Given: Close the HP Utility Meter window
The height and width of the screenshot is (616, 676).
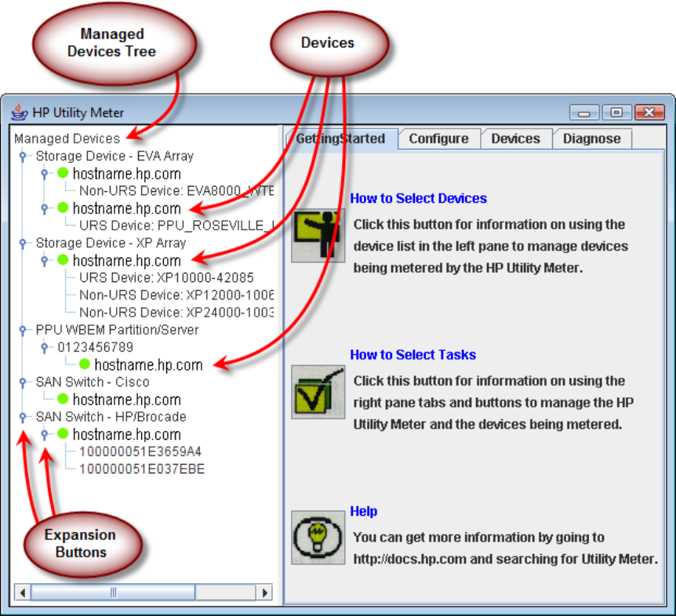Looking at the screenshot, I should 649,113.
